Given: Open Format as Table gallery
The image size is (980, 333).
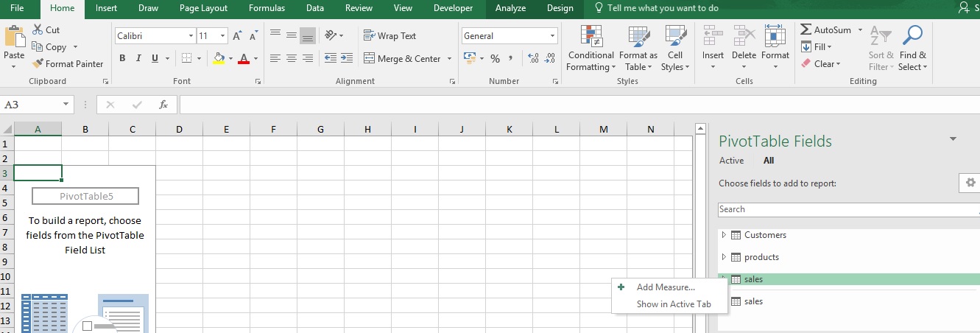Looking at the screenshot, I should [638, 49].
